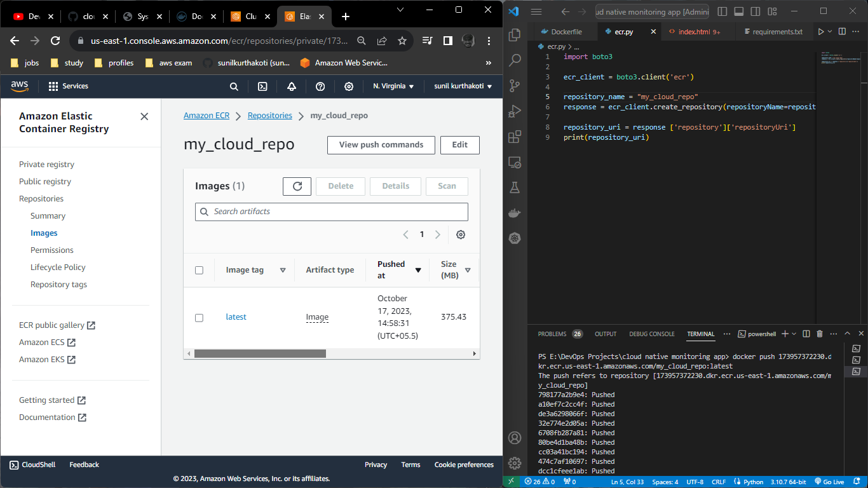Viewport: 868px width, 488px height.
Task: Open the Kubernetes view in VS Code
Action: [x=515, y=238]
